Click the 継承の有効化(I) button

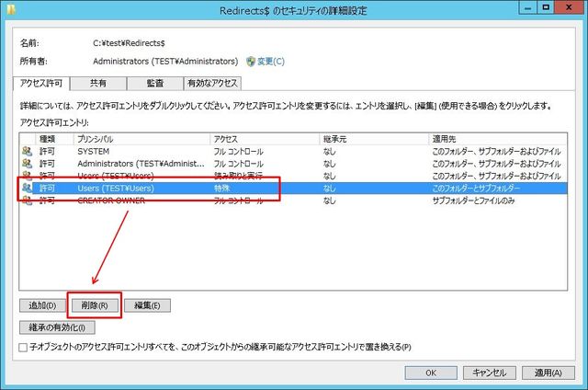[x=57, y=327]
